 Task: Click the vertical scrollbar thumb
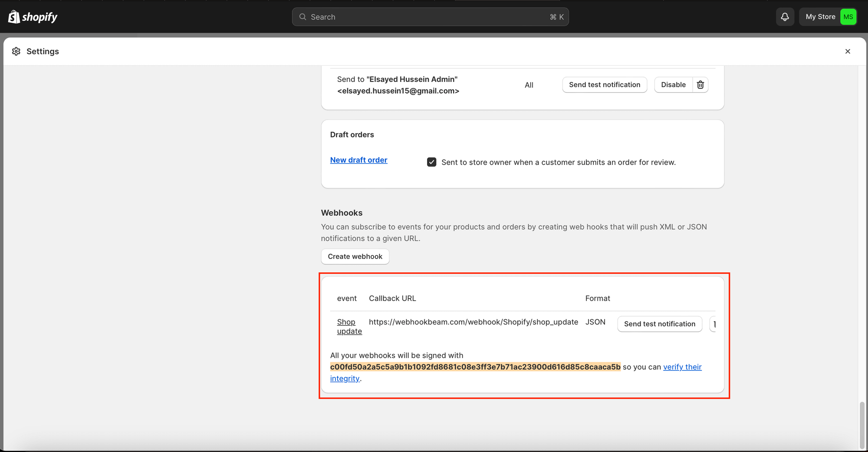[861, 425]
